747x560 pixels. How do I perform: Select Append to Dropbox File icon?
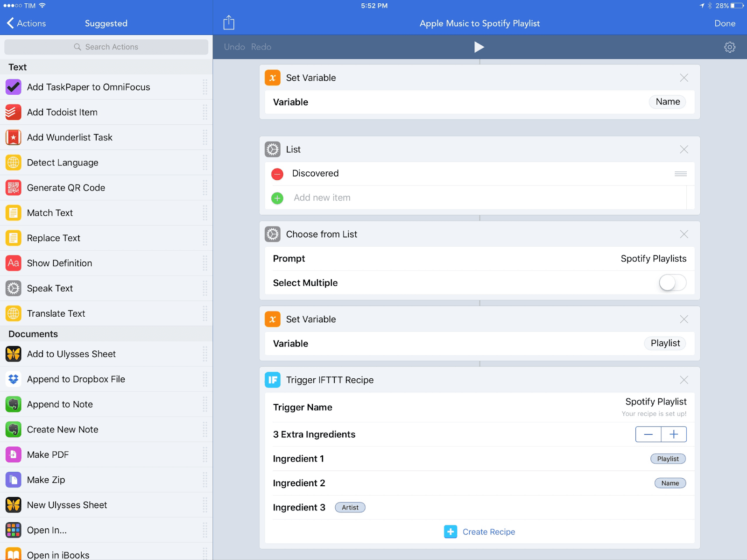pos(14,379)
